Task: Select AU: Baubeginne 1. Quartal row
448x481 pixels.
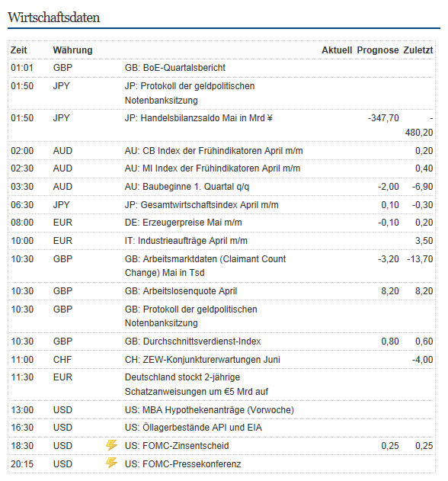Action: tap(222, 187)
